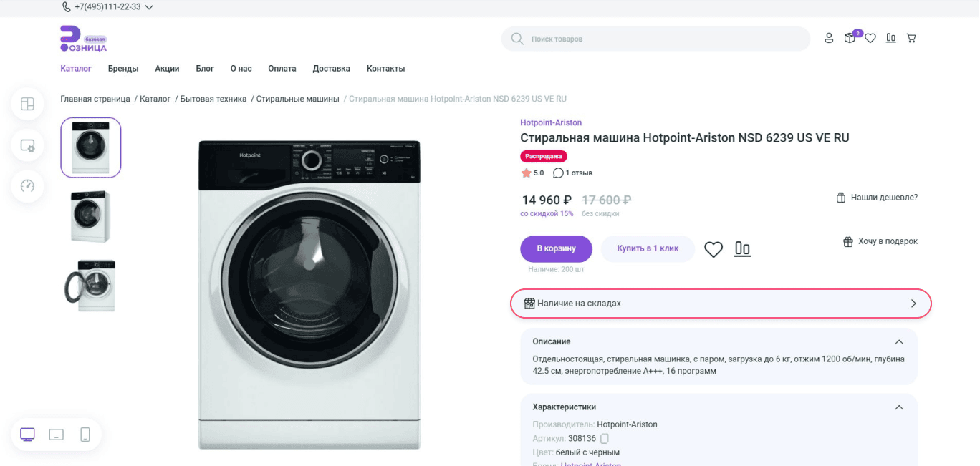This screenshot has width=980, height=466.
Task: Open the Hotpoint-Ariston brand link above title
Action: pyautogui.click(x=551, y=122)
